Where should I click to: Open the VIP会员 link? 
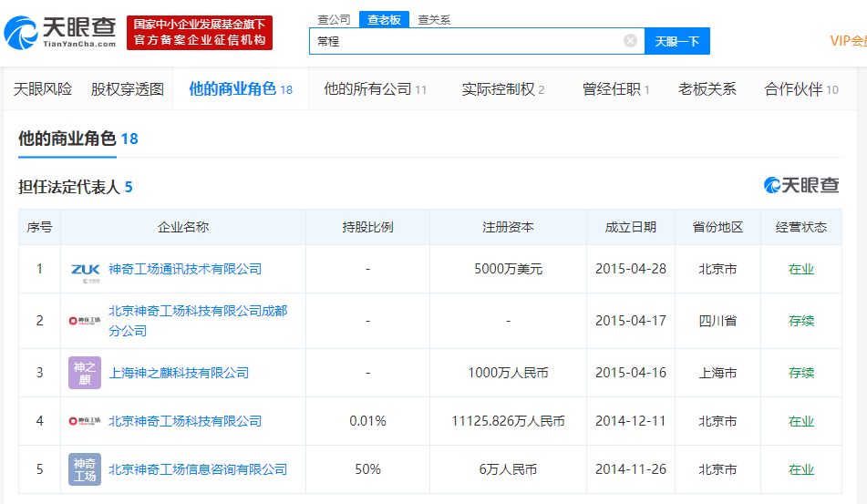(x=848, y=41)
